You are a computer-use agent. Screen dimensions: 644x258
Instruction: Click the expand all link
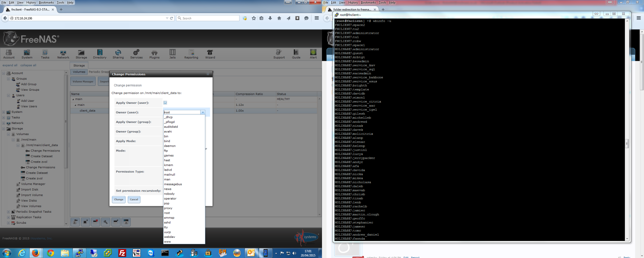10,65
